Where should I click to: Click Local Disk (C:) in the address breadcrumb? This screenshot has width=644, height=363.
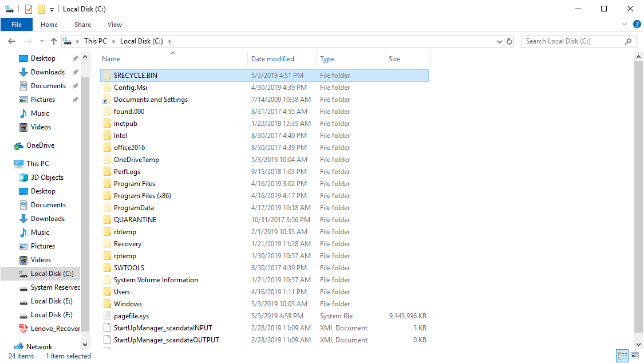pyautogui.click(x=141, y=41)
